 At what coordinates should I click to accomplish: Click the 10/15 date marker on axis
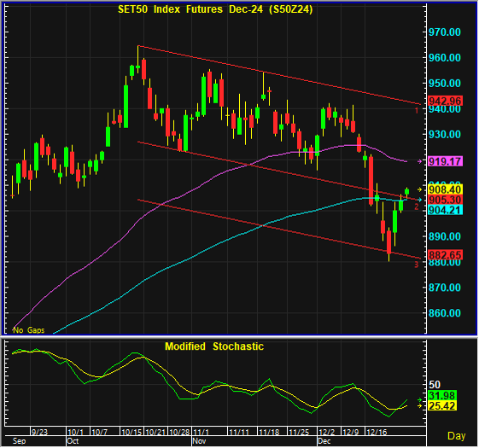131,432
